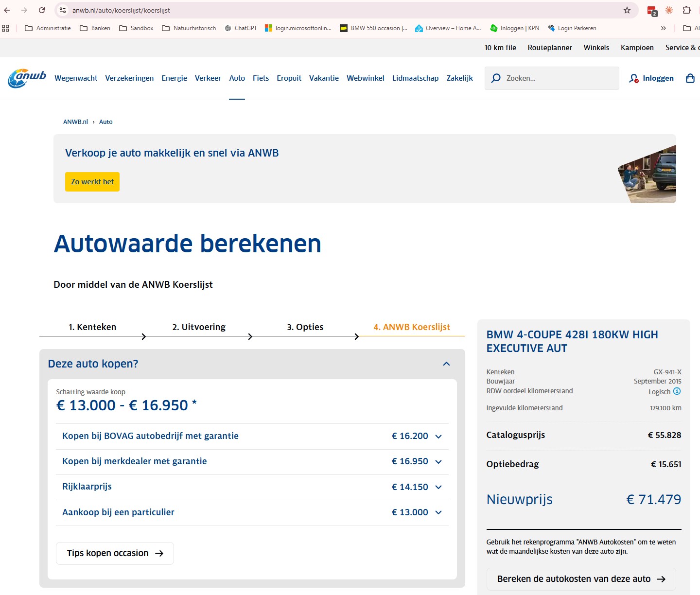Click the Auto breadcrumb link
This screenshot has height=595, width=700.
click(x=106, y=122)
